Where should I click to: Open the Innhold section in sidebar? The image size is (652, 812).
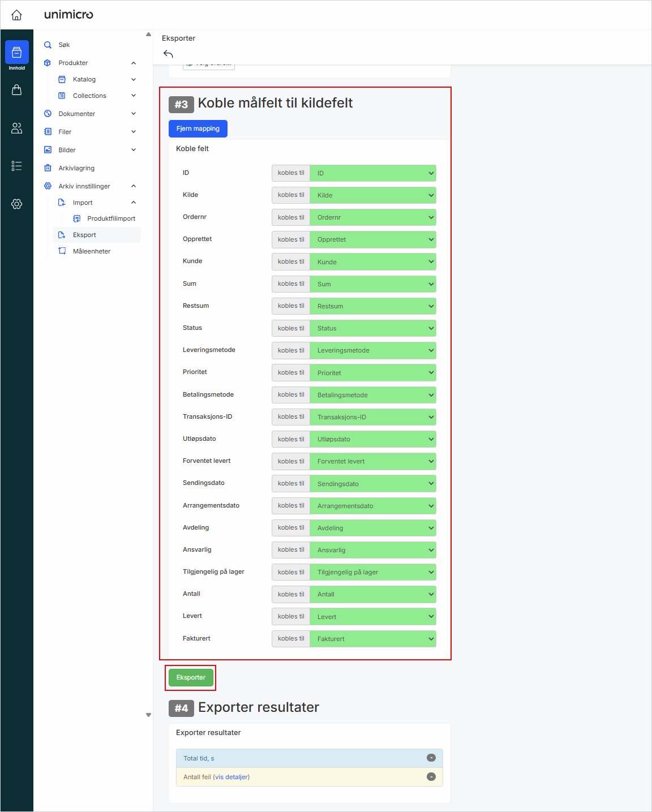(17, 54)
